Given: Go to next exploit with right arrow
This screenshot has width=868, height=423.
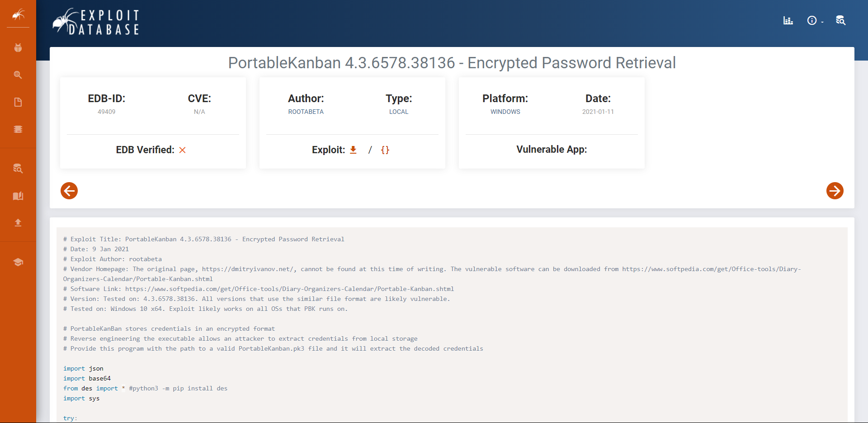Looking at the screenshot, I should click(x=835, y=191).
